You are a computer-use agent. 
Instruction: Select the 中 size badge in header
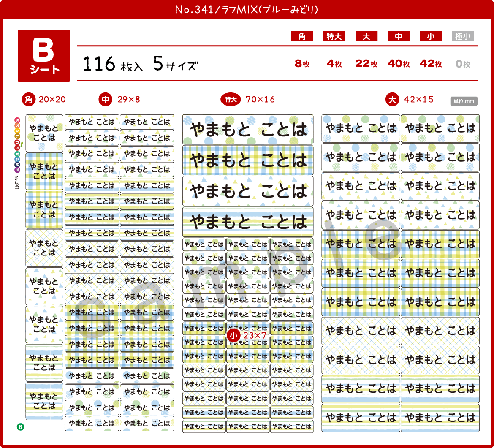[x=398, y=36]
